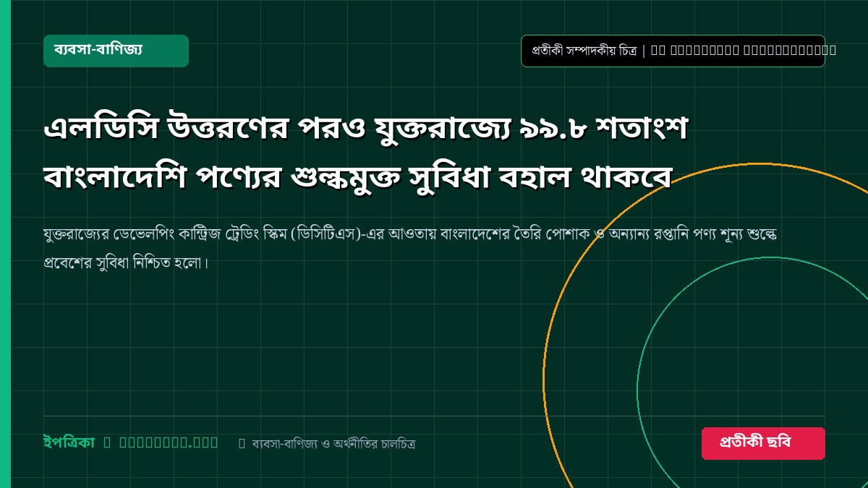Open the ইপত্রিকা brand link
This screenshot has height=488, width=868.
point(69,442)
